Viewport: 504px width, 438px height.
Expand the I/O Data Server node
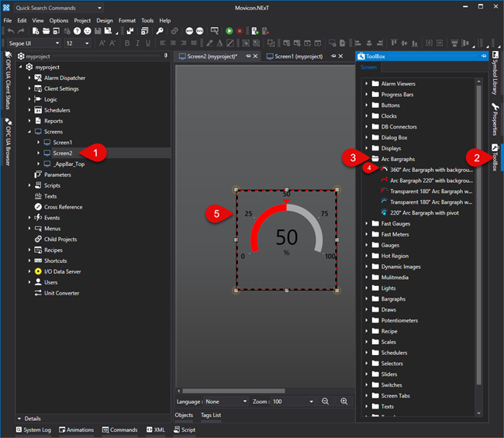30,271
